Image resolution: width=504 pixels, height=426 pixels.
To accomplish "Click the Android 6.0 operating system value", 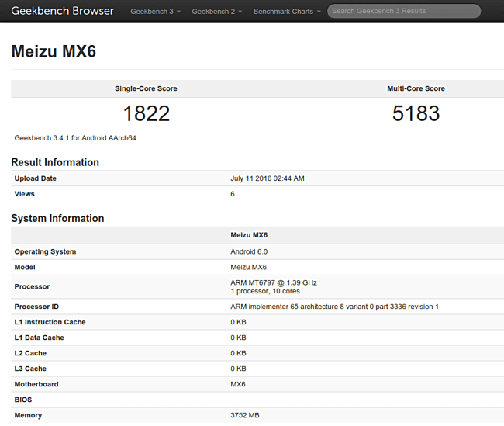I will (249, 251).
